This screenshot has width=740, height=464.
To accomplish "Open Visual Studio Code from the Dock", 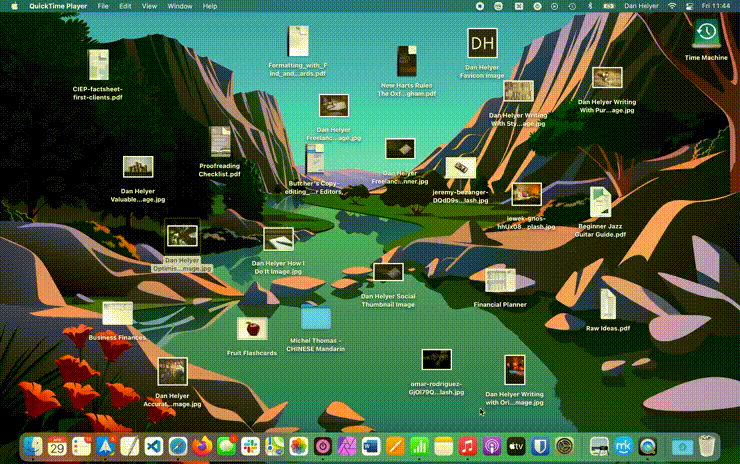I will tap(153, 446).
